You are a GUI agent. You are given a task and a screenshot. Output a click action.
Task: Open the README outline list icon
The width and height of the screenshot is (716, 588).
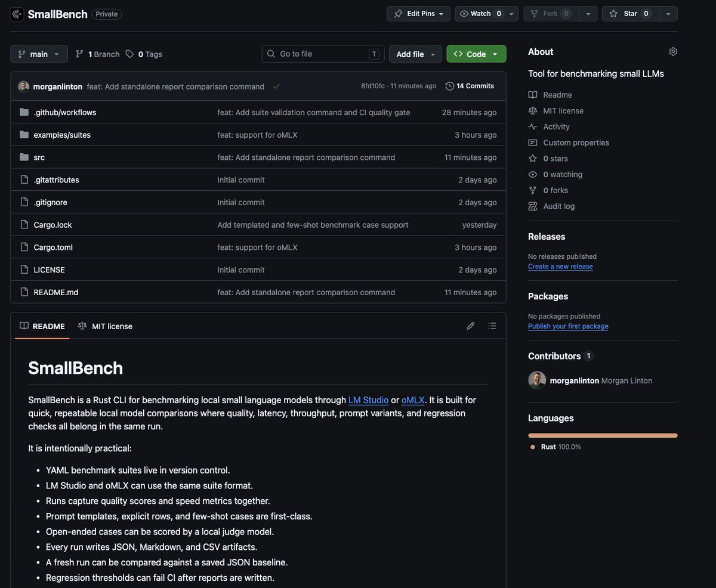point(492,326)
